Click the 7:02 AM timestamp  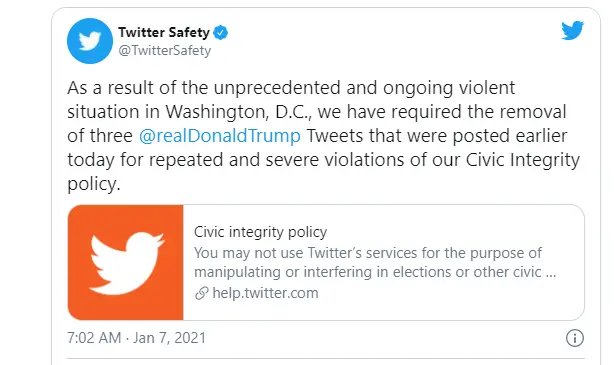94,338
